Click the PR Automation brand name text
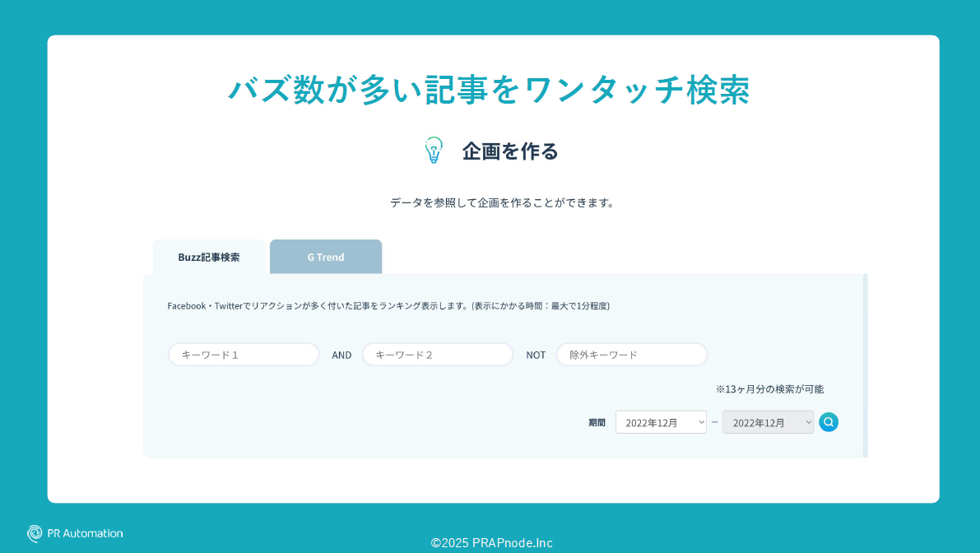Screen dimensions: 980x553 click(x=85, y=533)
